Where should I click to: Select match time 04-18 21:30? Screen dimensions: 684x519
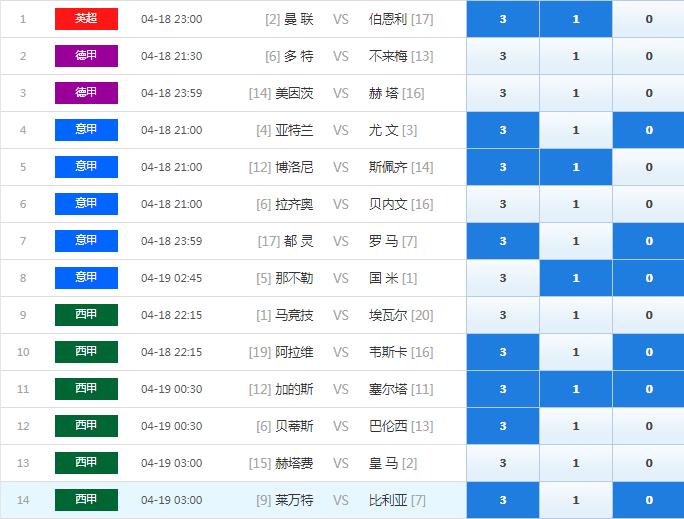171,56
